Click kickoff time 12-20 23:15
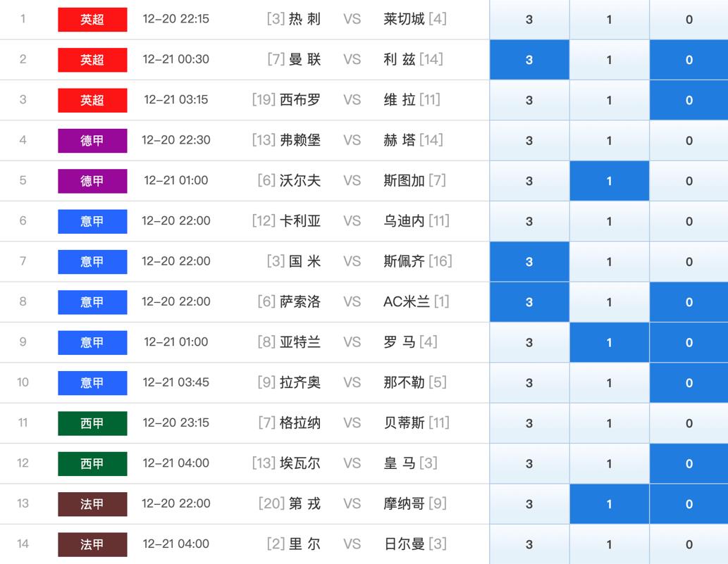The image size is (728, 564). coord(176,422)
